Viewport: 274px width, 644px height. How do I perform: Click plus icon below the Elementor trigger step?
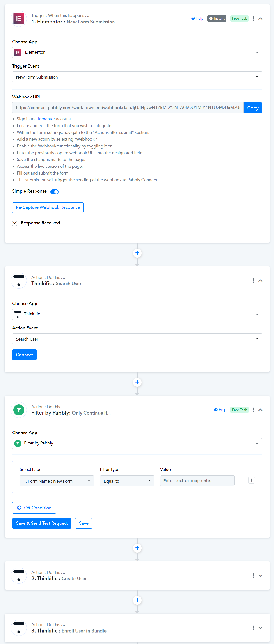[x=137, y=253]
